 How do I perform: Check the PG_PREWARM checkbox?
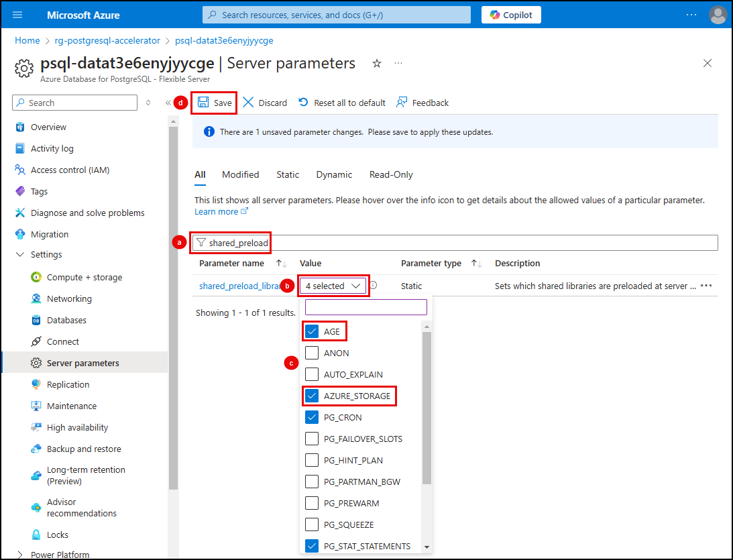tap(312, 504)
